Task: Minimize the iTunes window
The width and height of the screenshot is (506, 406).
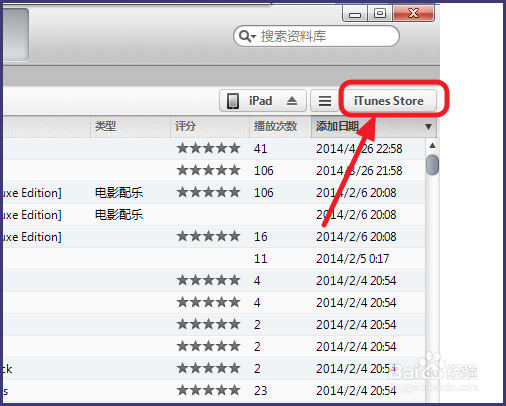Action: [x=355, y=14]
